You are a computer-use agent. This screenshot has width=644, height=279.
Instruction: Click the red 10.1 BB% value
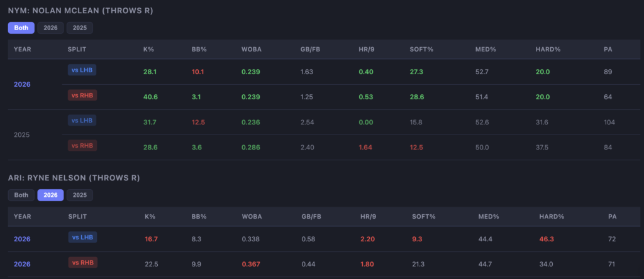(198, 72)
